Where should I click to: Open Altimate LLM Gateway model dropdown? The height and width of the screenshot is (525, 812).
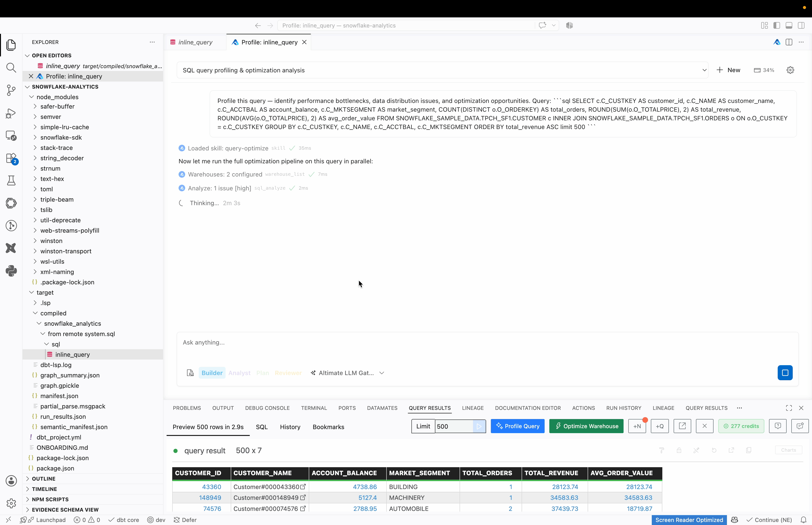click(347, 373)
